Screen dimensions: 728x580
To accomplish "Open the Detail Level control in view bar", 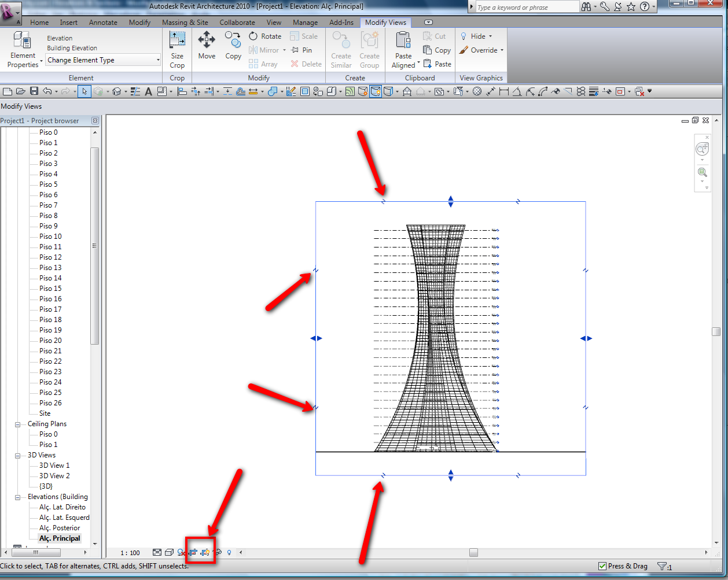I will (157, 553).
